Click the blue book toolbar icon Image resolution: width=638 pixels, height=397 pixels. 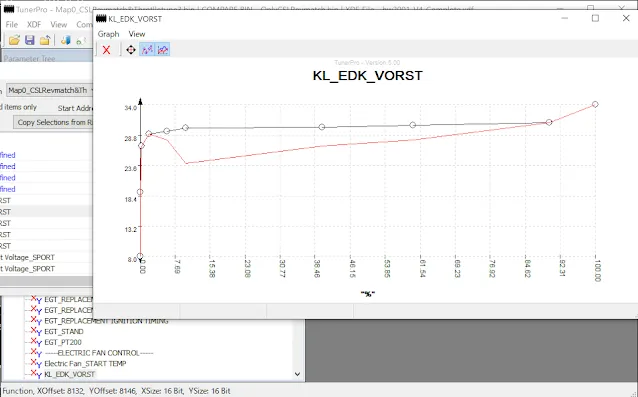point(66,40)
